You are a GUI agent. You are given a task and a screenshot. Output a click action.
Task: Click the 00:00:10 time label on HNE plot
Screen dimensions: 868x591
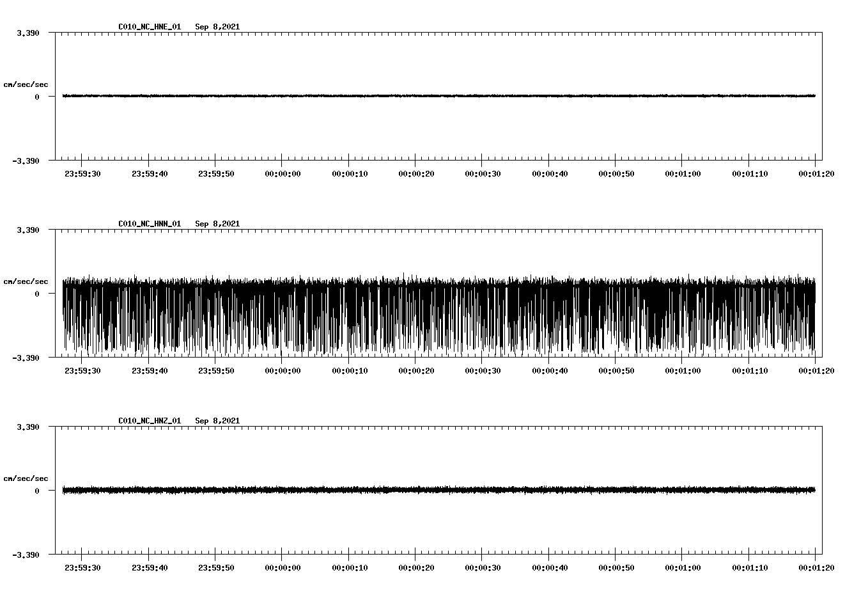point(350,173)
